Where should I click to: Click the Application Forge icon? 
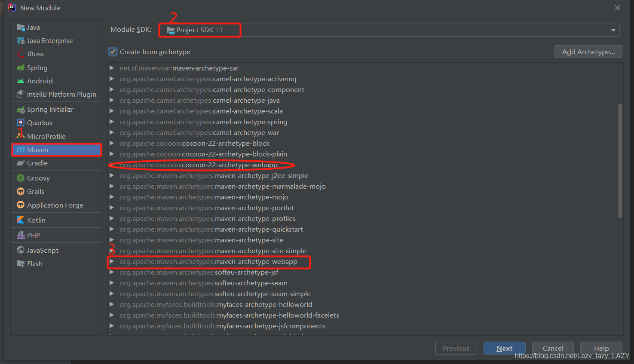pos(21,205)
